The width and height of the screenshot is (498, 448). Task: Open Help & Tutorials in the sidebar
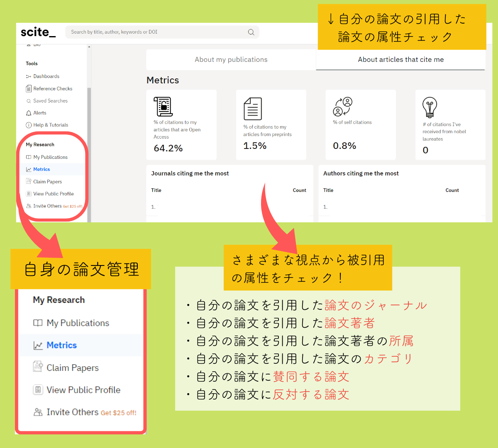[47, 125]
